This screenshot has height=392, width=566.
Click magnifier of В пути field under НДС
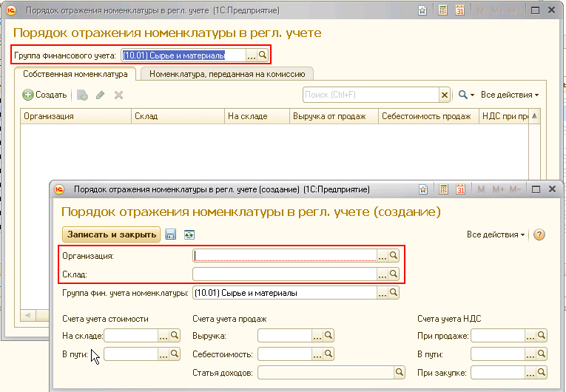click(x=542, y=354)
